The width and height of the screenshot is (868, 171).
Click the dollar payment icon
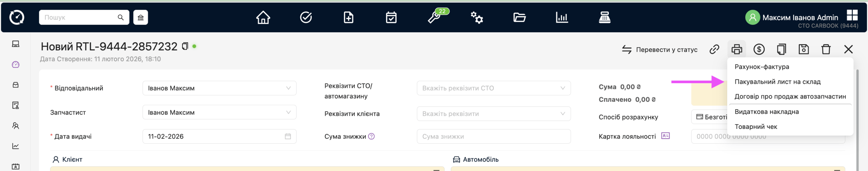(759, 50)
